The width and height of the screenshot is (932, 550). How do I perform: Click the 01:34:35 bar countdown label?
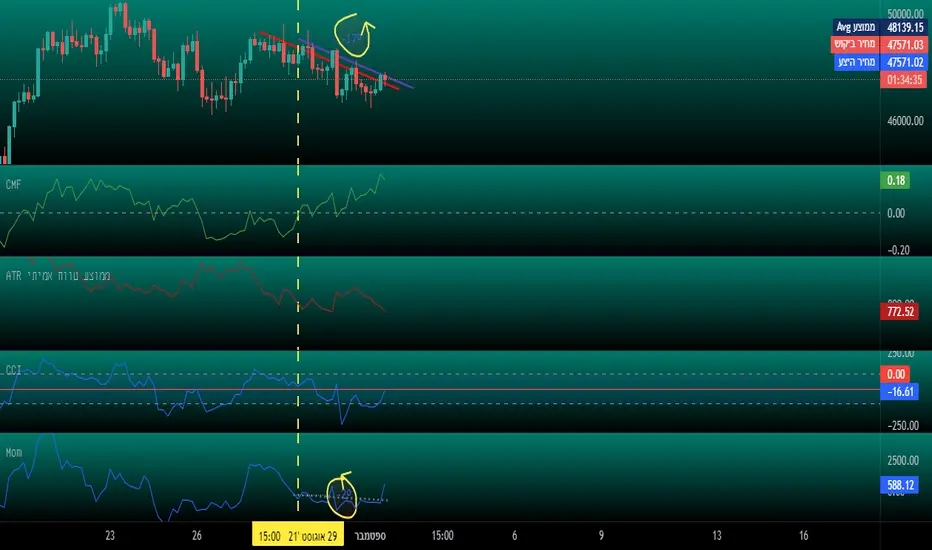(x=903, y=80)
